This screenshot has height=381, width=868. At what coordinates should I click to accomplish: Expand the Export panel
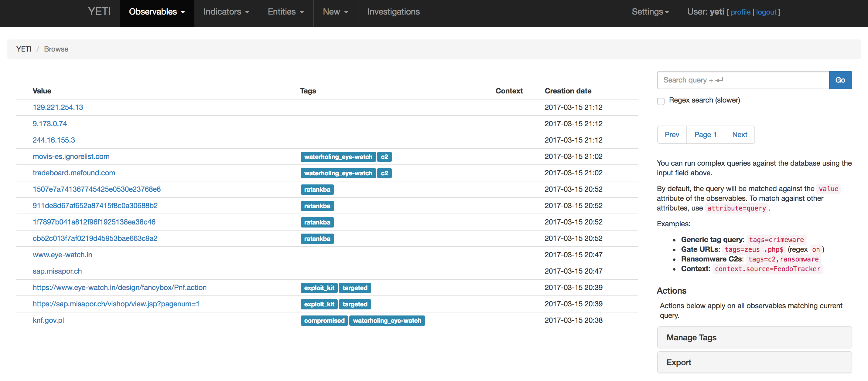click(x=754, y=362)
